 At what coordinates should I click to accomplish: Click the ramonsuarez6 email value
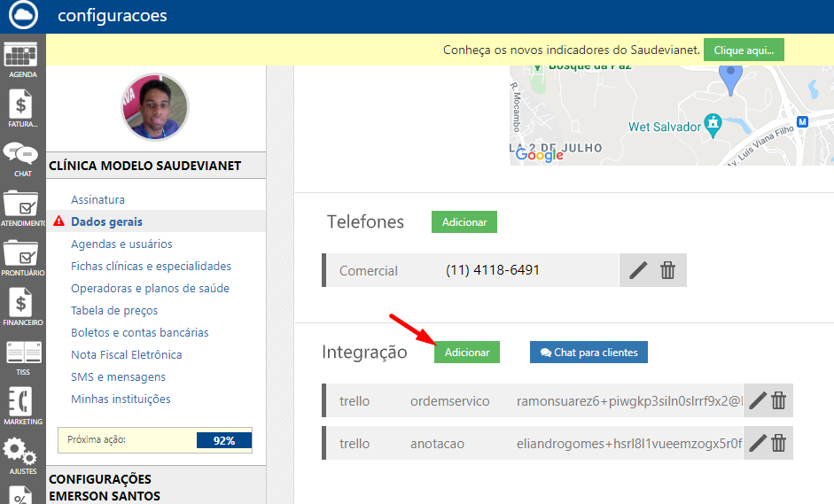(629, 401)
